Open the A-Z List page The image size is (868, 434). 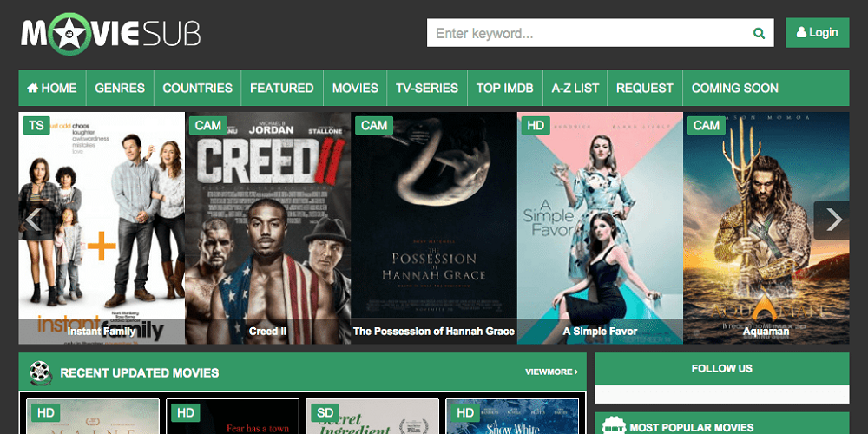tap(575, 88)
